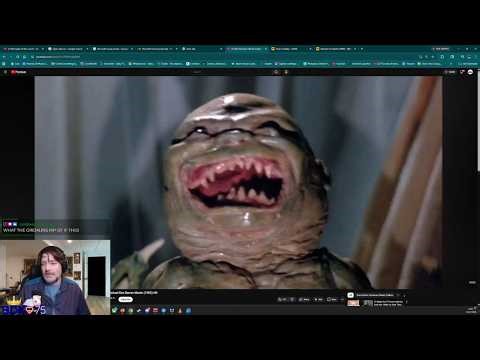Click the YouTube search magnifier button

pyautogui.click(x=276, y=72)
